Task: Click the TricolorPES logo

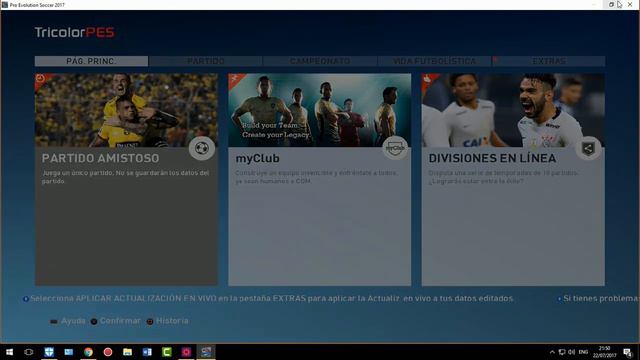Action: pyautogui.click(x=74, y=32)
